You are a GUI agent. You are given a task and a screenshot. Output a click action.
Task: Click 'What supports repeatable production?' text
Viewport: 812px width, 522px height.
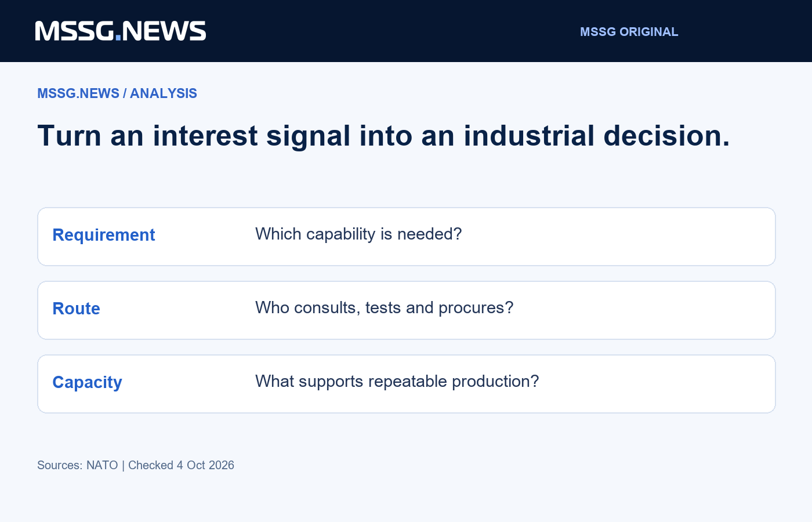click(397, 381)
